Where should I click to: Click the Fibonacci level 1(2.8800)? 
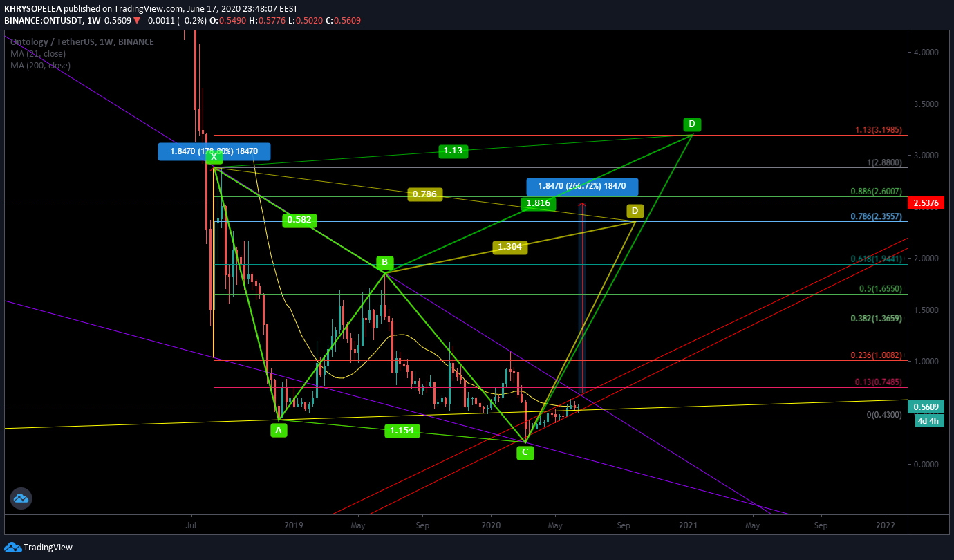coord(884,162)
